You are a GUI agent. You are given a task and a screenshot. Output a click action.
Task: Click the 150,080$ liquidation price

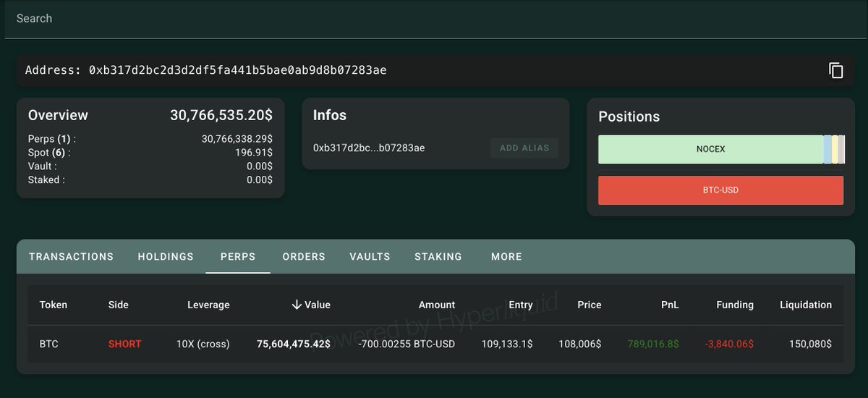point(810,344)
